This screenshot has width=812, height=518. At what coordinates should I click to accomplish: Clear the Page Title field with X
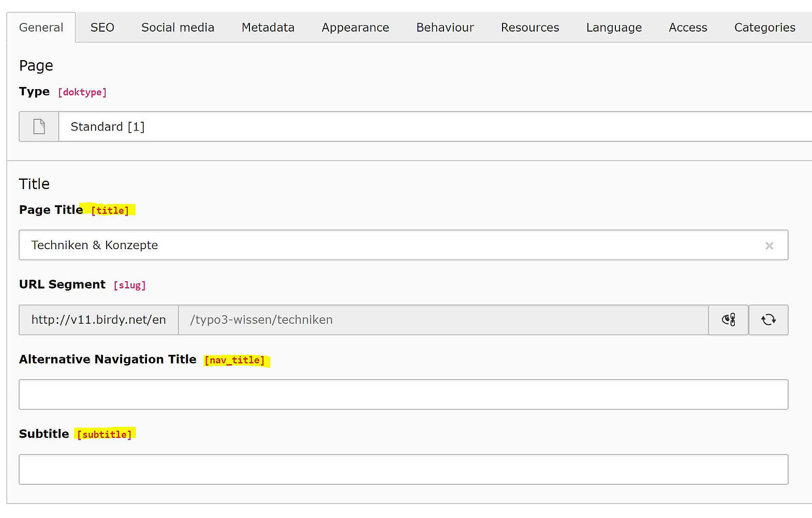[769, 246]
